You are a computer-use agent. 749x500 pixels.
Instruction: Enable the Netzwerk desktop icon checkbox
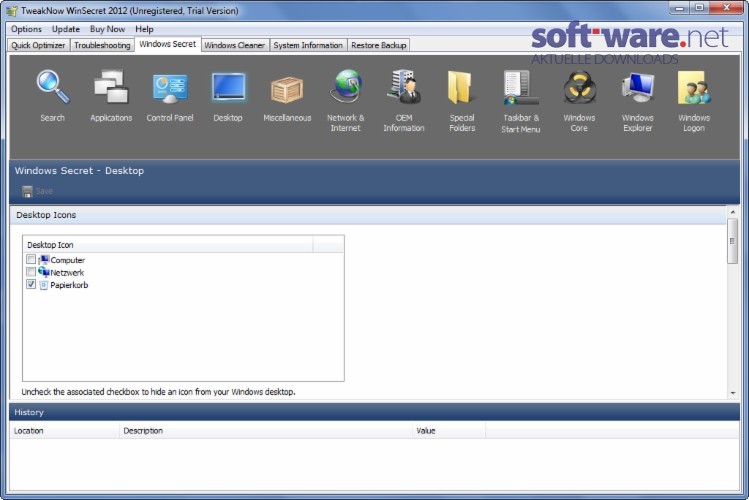pyautogui.click(x=31, y=272)
